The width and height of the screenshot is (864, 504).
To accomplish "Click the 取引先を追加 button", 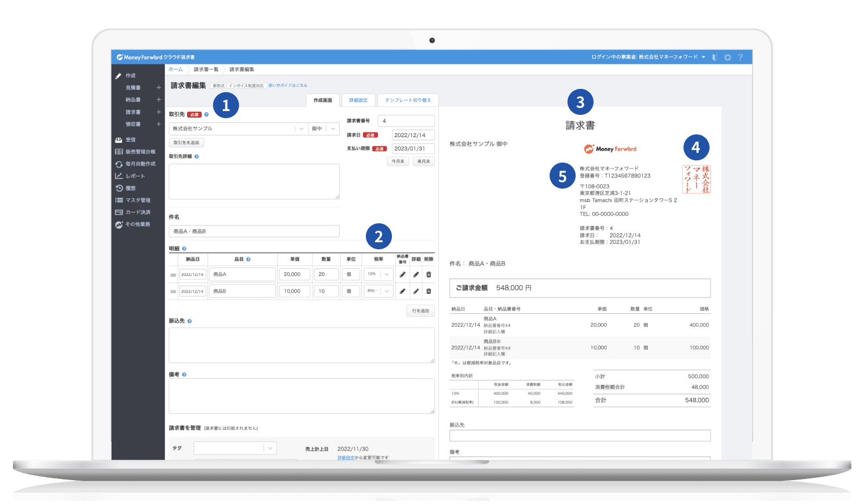I will click(x=186, y=143).
